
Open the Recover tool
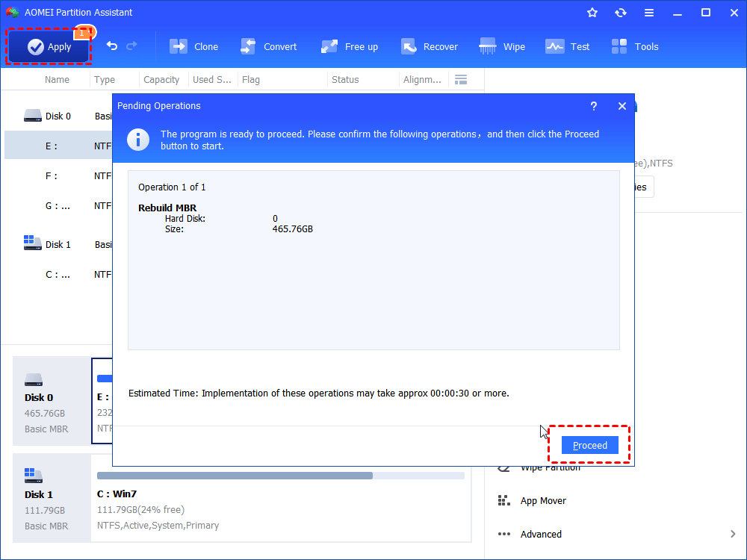click(x=429, y=46)
